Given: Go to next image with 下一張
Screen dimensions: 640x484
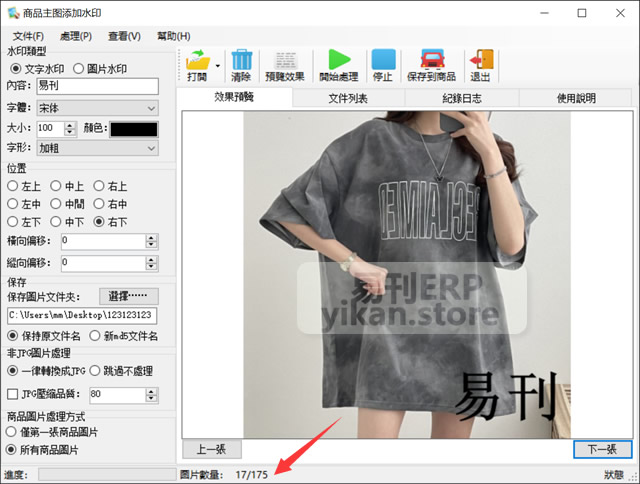Looking at the screenshot, I should pyautogui.click(x=602, y=450).
